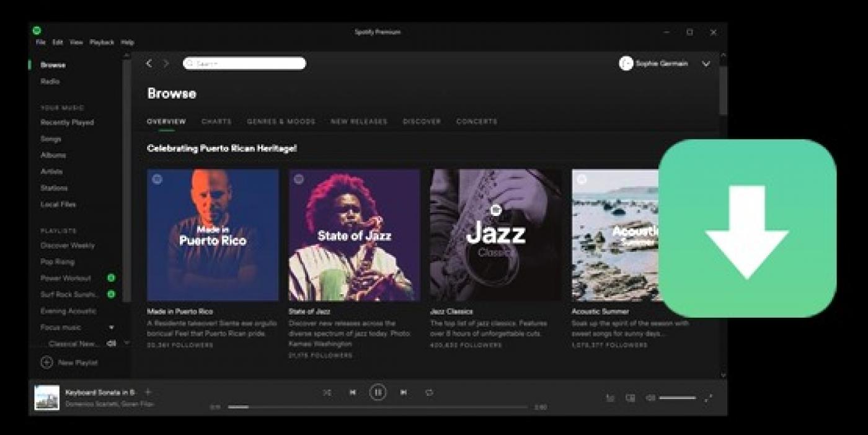Go back using the left arrow

(149, 63)
